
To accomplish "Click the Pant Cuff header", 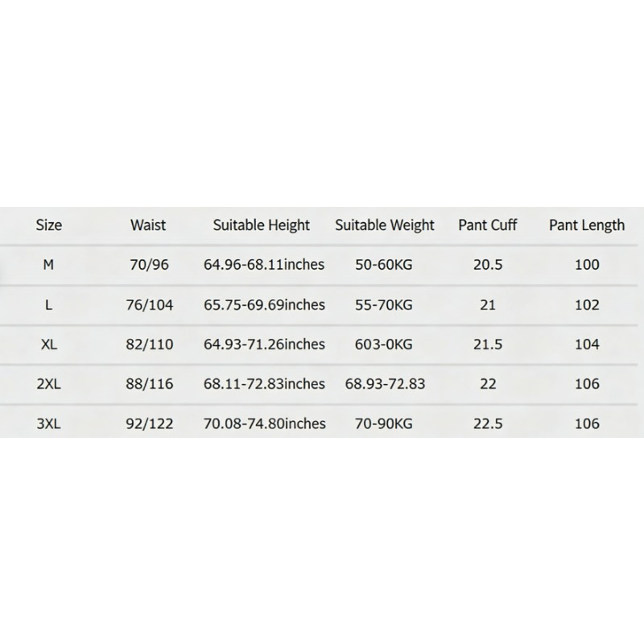I will (488, 225).
